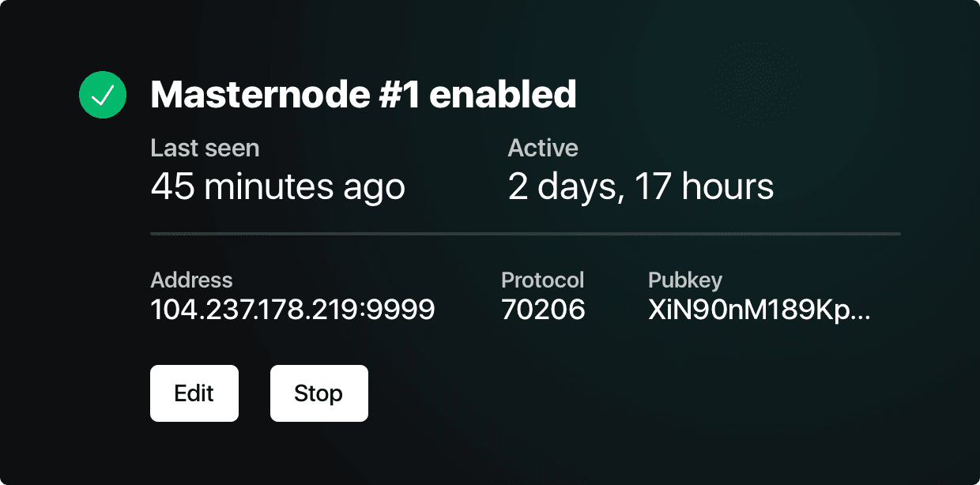The height and width of the screenshot is (485, 980).
Task: Stop the masternode with the Stop button
Action: coord(318,393)
